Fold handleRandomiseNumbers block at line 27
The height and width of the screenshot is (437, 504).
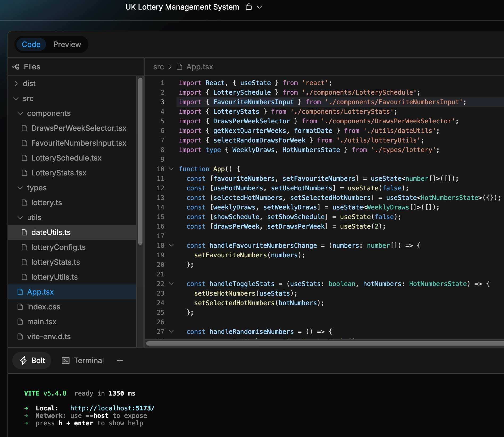(171, 331)
